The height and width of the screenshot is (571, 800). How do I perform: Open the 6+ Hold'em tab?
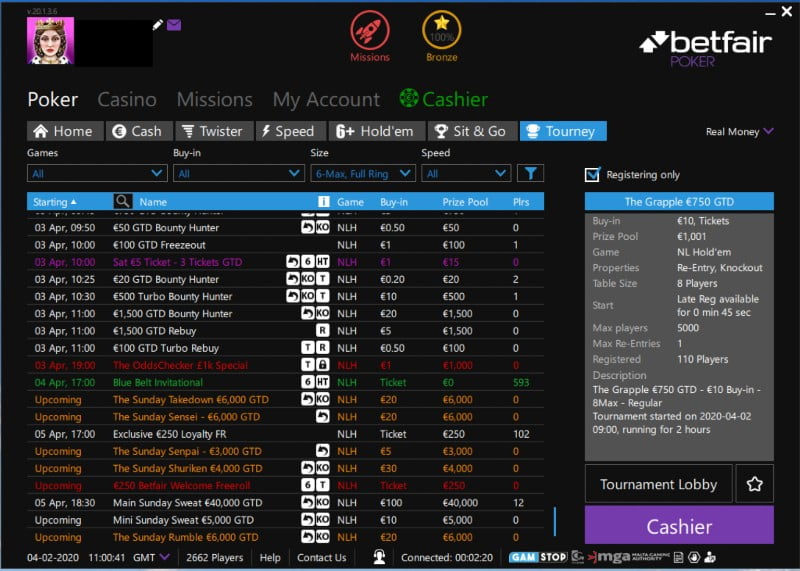coord(377,131)
